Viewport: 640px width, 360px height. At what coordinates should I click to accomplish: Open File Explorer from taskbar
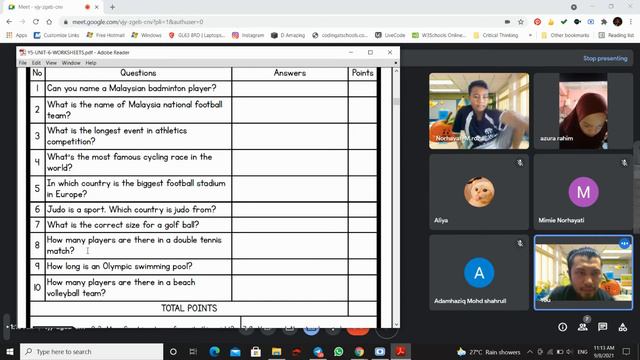276,351
